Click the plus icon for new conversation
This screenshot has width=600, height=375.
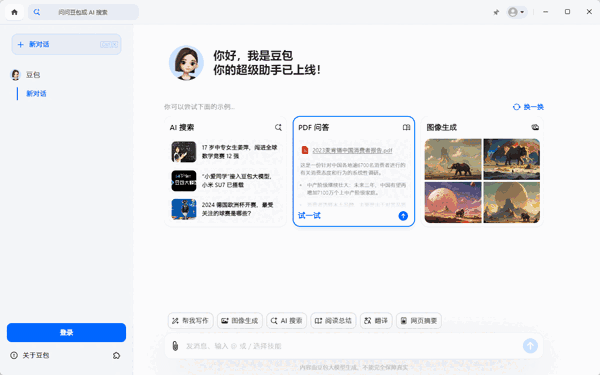tap(21, 44)
